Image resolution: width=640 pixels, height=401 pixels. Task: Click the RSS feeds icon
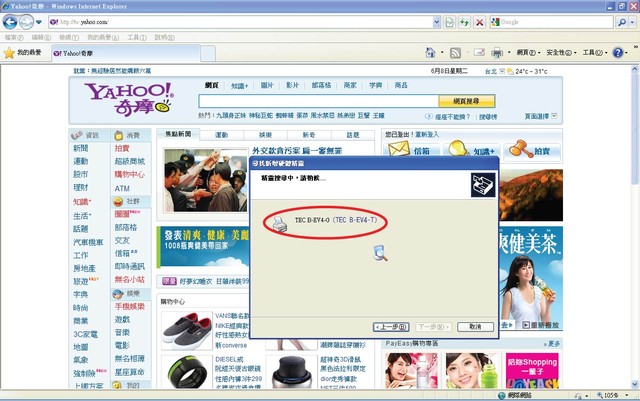coord(455,53)
